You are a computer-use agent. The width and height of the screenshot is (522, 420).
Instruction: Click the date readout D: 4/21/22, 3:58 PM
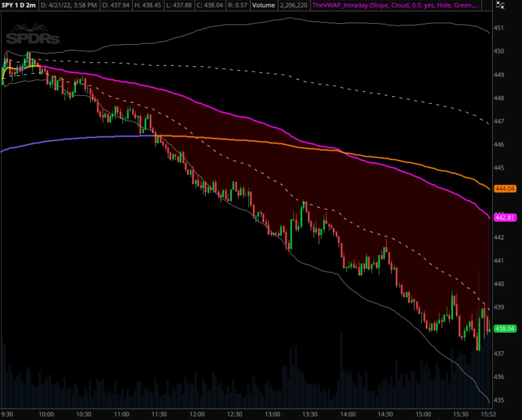(68, 5)
